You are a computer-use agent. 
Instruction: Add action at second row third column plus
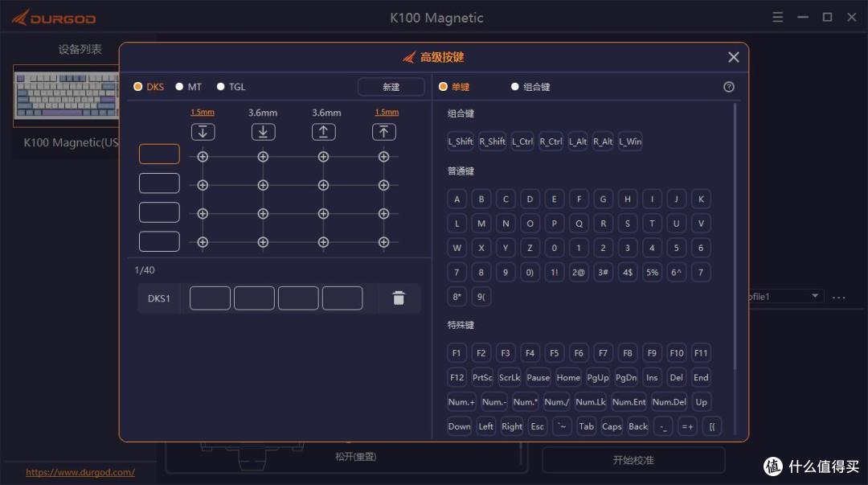point(323,185)
